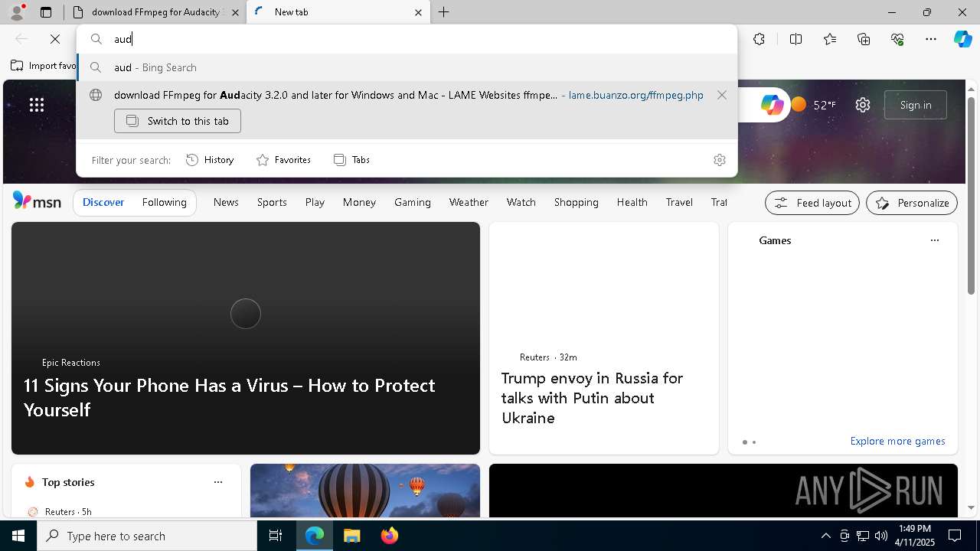Open the Copilot sidebar icon
This screenshot has height=551, width=980.
point(962,39)
